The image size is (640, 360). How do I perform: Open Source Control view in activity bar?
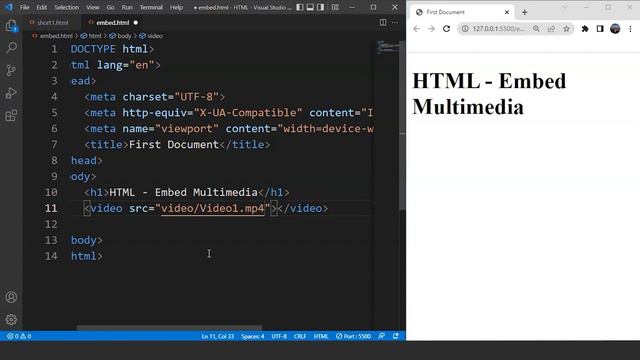pyautogui.click(x=11, y=70)
